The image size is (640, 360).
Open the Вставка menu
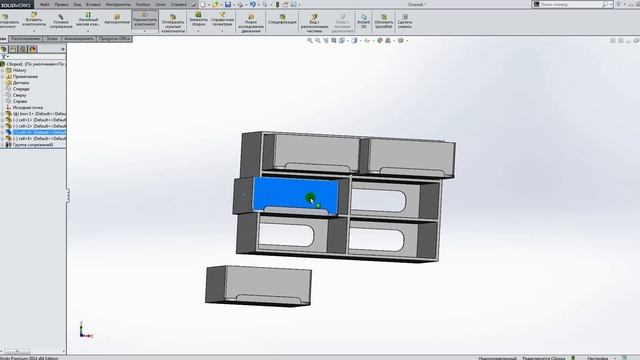coord(93,4)
